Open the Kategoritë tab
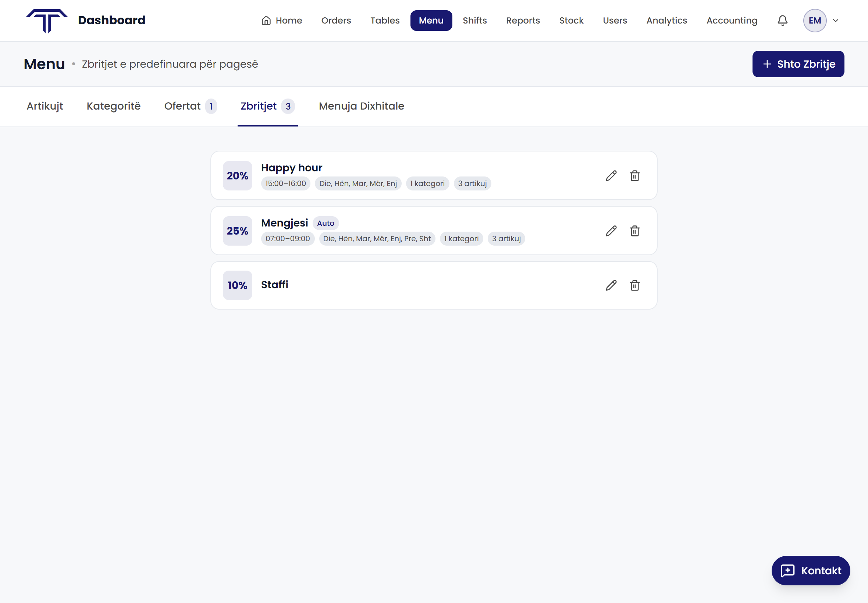The image size is (868, 603). (113, 106)
